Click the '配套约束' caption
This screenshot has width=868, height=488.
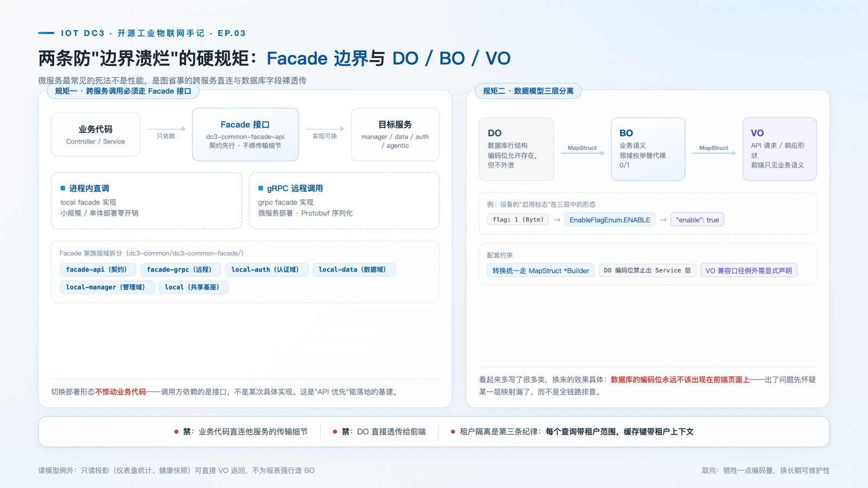coord(500,255)
